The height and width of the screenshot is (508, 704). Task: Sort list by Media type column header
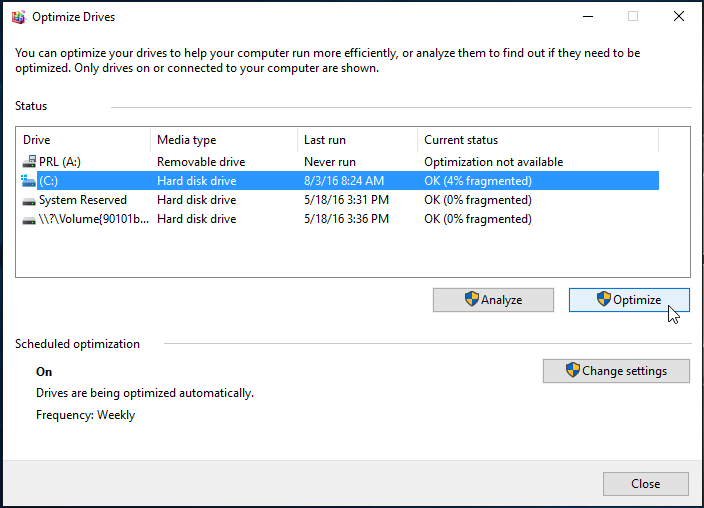point(222,140)
